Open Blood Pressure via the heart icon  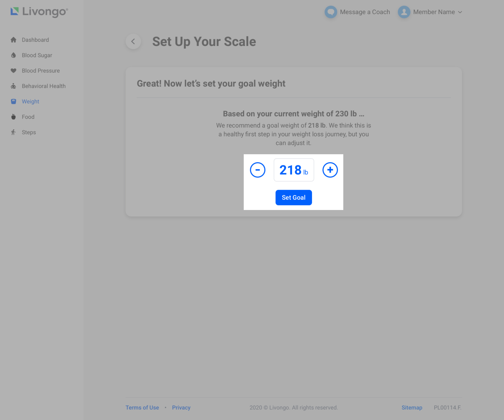pos(13,70)
